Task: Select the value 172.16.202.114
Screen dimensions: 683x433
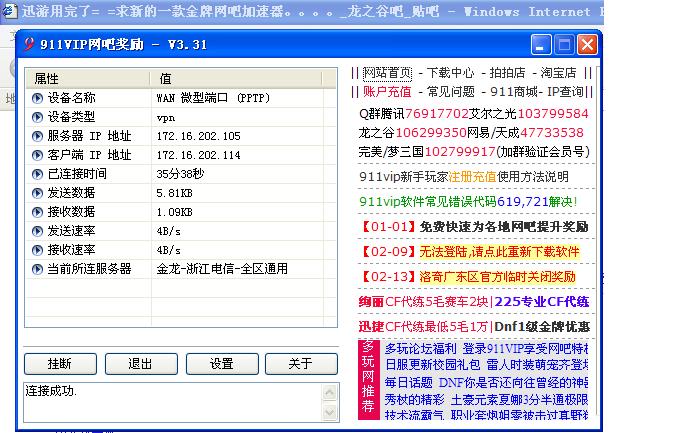Action: [199, 155]
